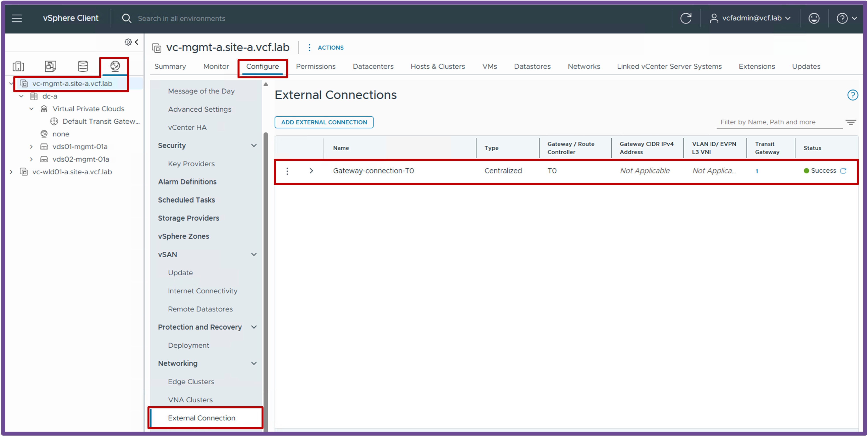
Task: Open the Configure tab
Action: point(263,66)
